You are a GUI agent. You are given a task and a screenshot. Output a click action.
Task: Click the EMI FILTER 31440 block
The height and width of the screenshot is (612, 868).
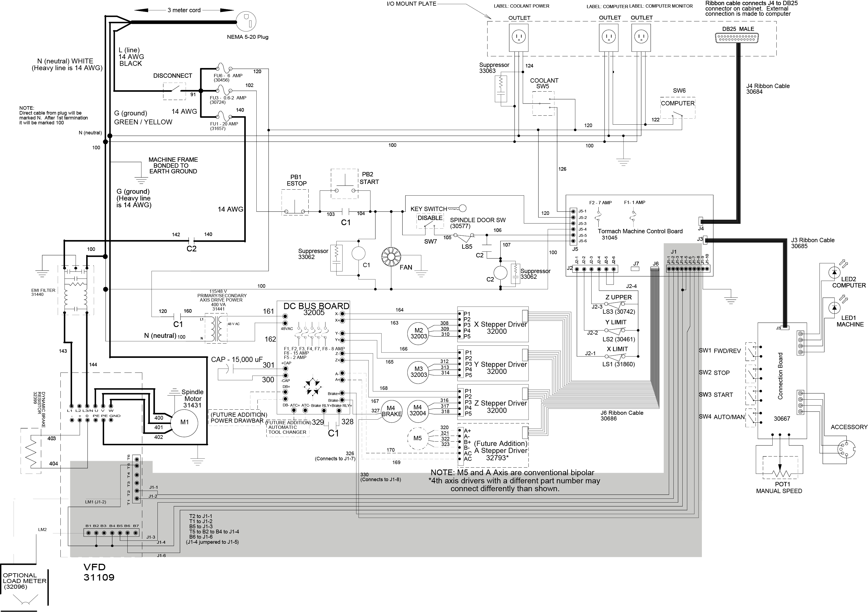click(x=76, y=290)
